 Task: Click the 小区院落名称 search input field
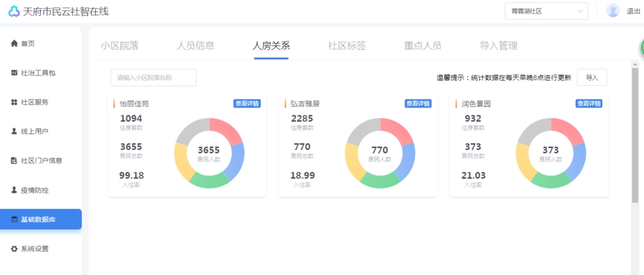[153, 78]
